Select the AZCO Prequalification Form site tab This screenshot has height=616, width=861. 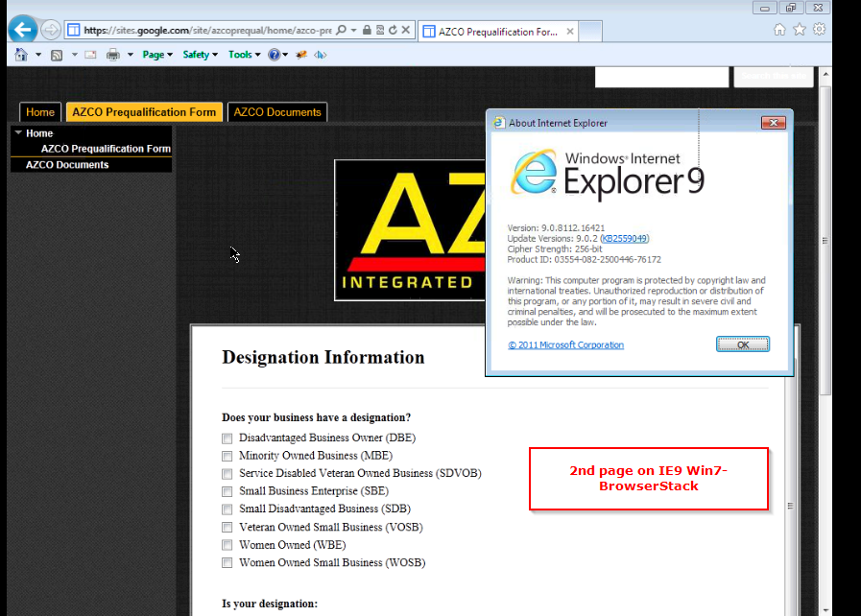[x=144, y=112]
